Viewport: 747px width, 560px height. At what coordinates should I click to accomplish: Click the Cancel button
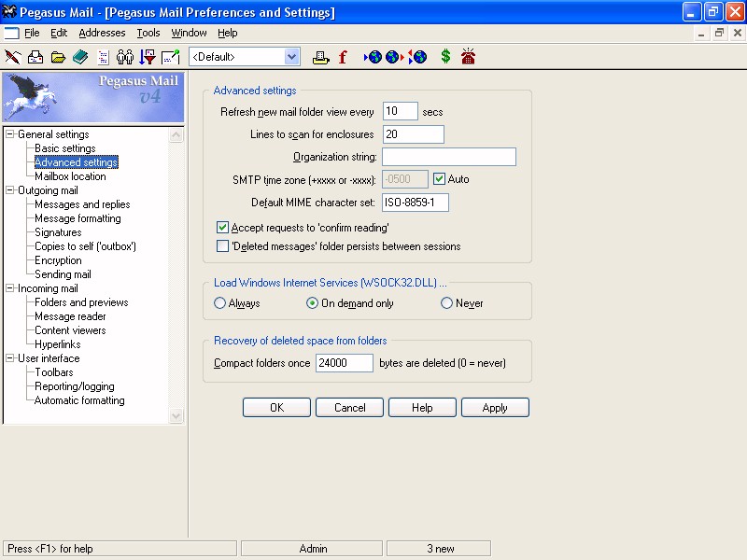coord(349,408)
